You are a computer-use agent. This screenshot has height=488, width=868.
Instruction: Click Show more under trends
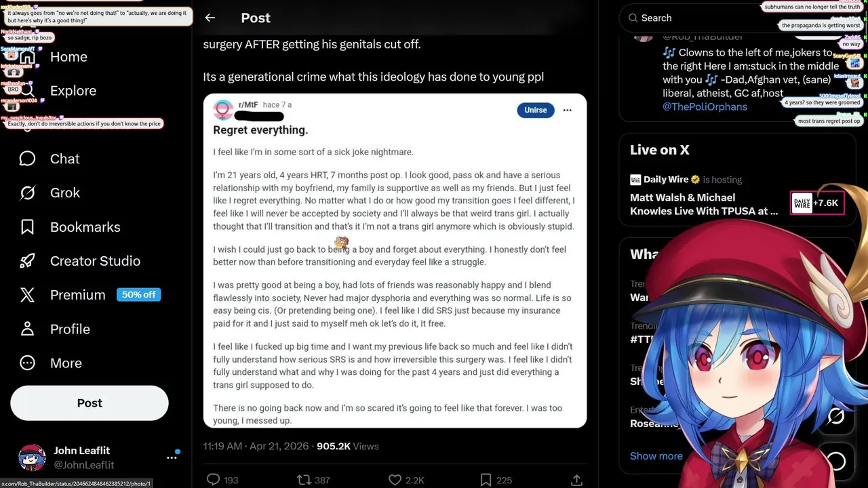click(656, 455)
